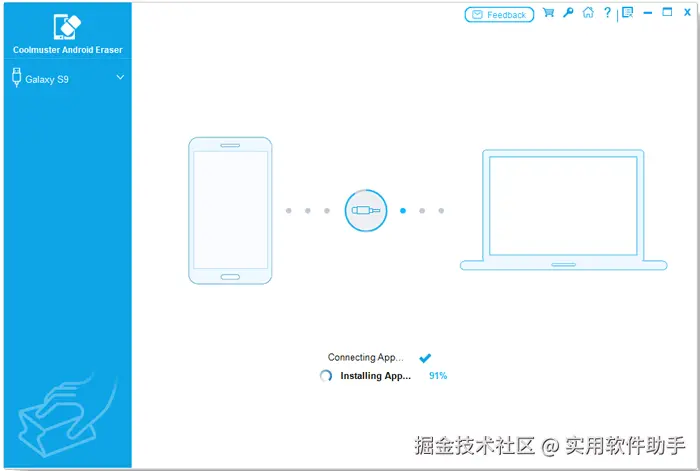This screenshot has height=471, width=700.
Task: Click the USB plug icon beside Galaxy S9
Action: point(17,78)
